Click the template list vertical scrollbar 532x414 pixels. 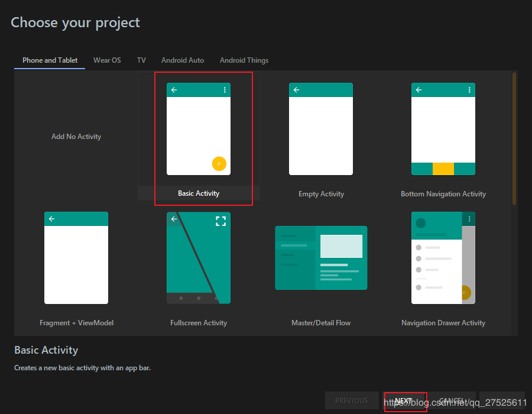[x=514, y=139]
